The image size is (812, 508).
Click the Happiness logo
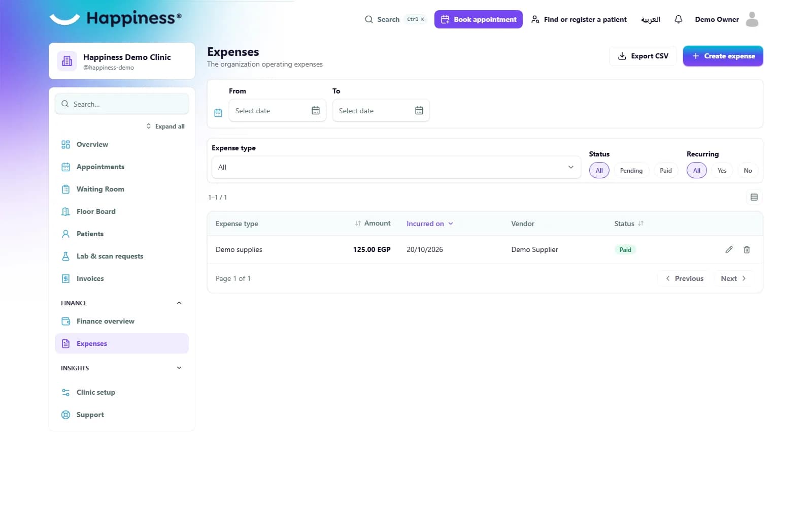(116, 19)
